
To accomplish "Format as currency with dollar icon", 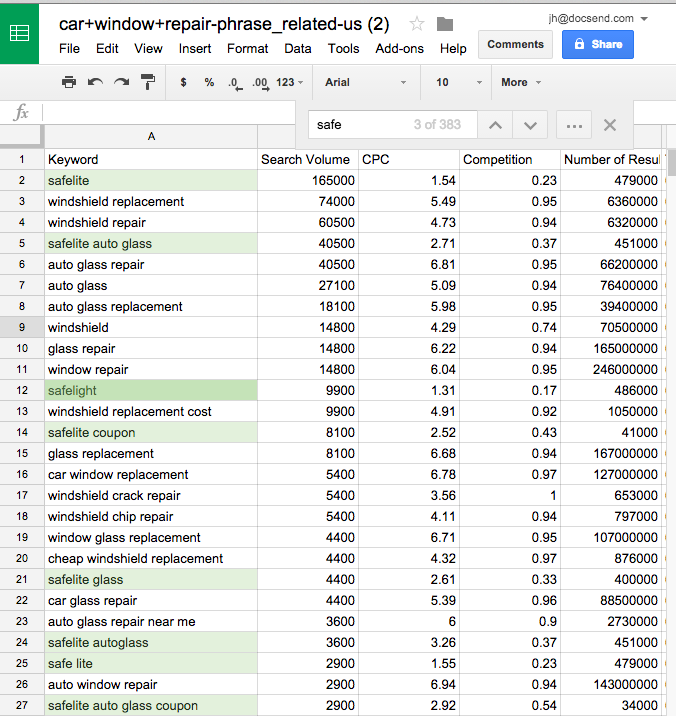I will point(183,82).
